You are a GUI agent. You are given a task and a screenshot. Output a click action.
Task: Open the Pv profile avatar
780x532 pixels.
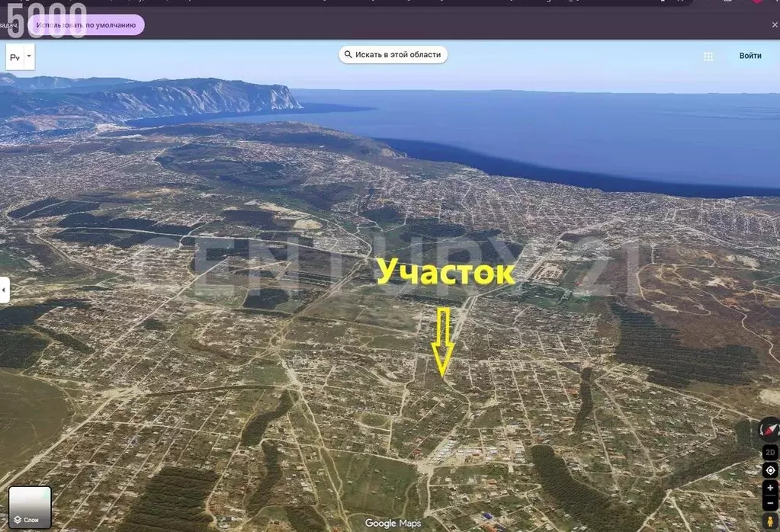(x=13, y=56)
